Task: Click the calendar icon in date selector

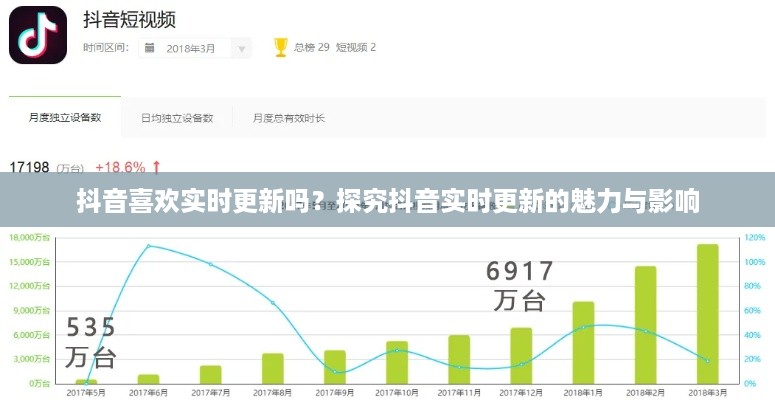Action: (150, 48)
